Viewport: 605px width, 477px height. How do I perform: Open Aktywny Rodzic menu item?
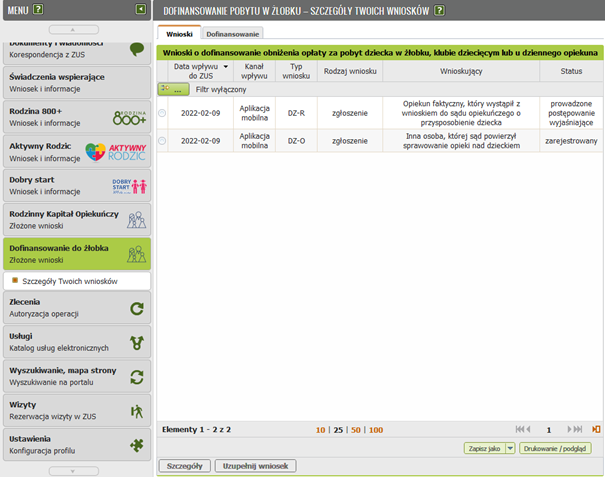coord(77,151)
